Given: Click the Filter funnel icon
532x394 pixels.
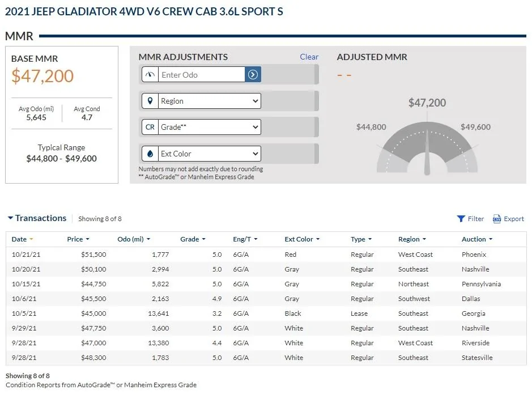Looking at the screenshot, I should (x=461, y=219).
